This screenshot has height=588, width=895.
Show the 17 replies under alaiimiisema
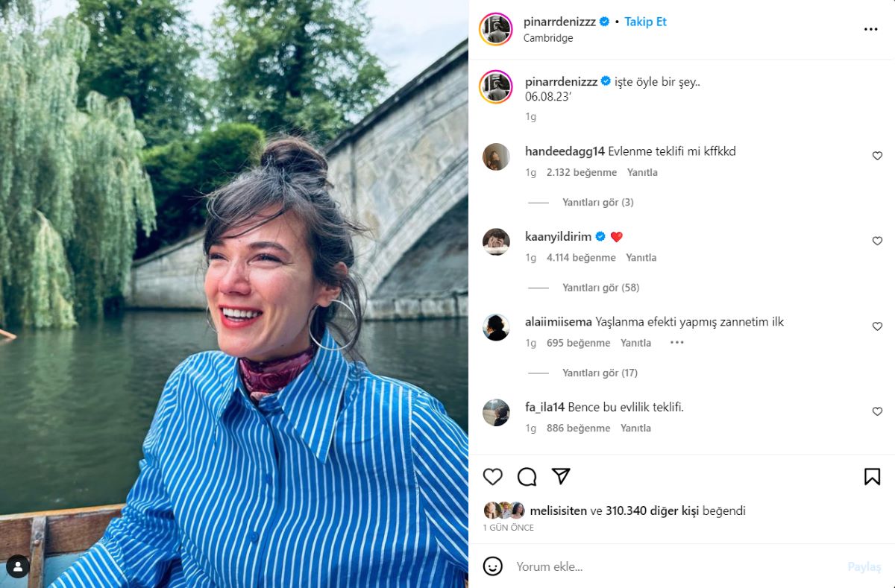pos(600,373)
